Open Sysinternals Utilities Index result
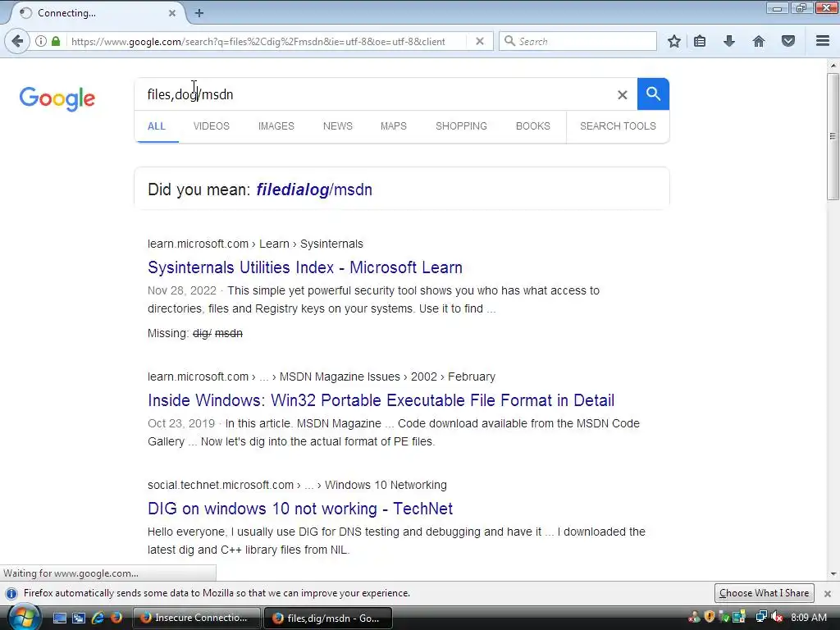 click(x=305, y=267)
